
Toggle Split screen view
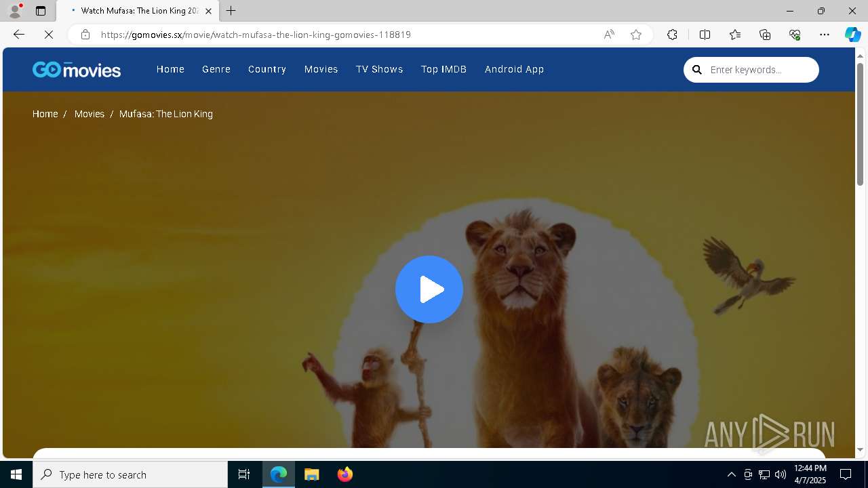[x=705, y=35]
